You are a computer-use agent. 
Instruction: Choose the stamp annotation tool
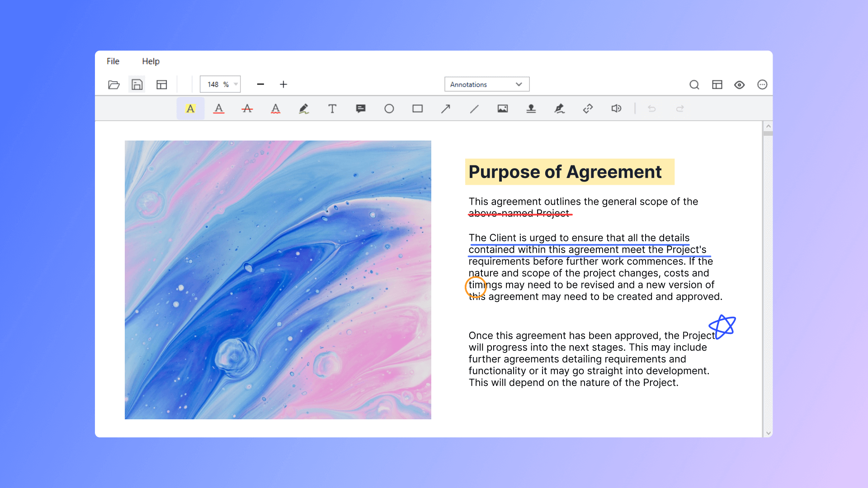(x=531, y=108)
